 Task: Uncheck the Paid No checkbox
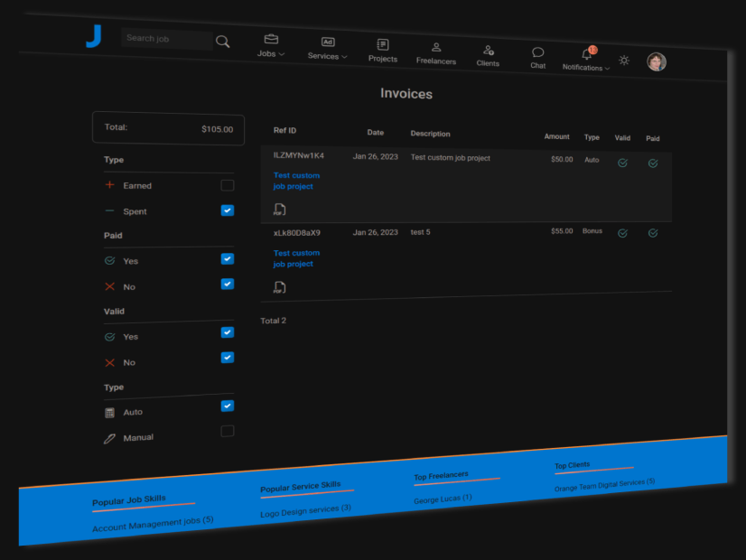228,284
